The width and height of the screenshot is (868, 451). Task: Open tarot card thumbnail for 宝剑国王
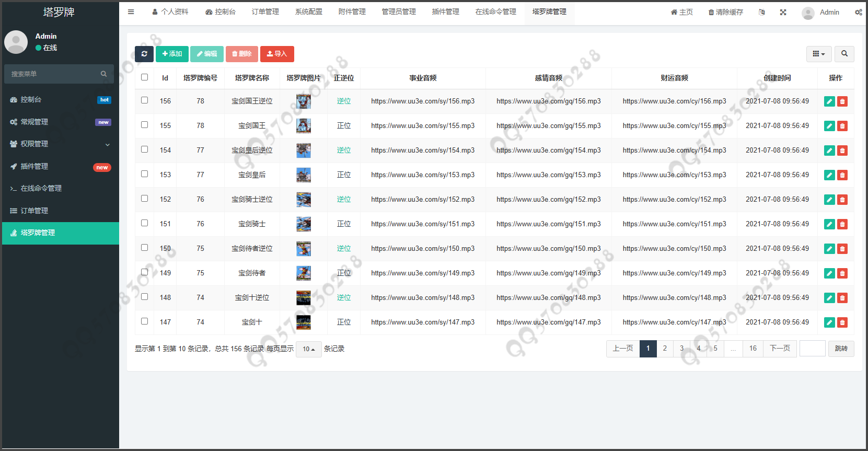click(x=303, y=126)
